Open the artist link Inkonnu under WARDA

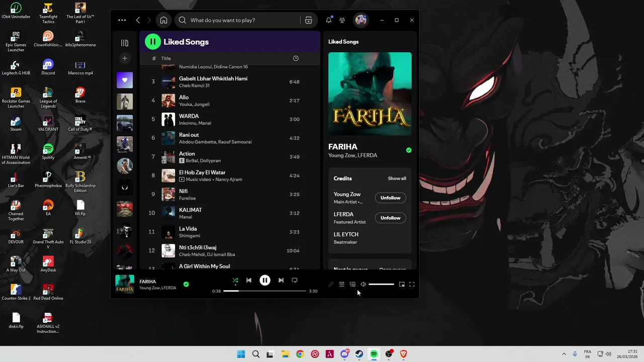click(x=188, y=123)
